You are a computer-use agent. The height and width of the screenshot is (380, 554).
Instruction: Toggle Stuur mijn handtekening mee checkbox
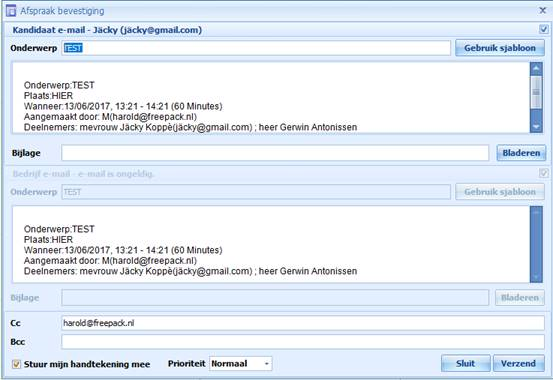click(x=16, y=364)
